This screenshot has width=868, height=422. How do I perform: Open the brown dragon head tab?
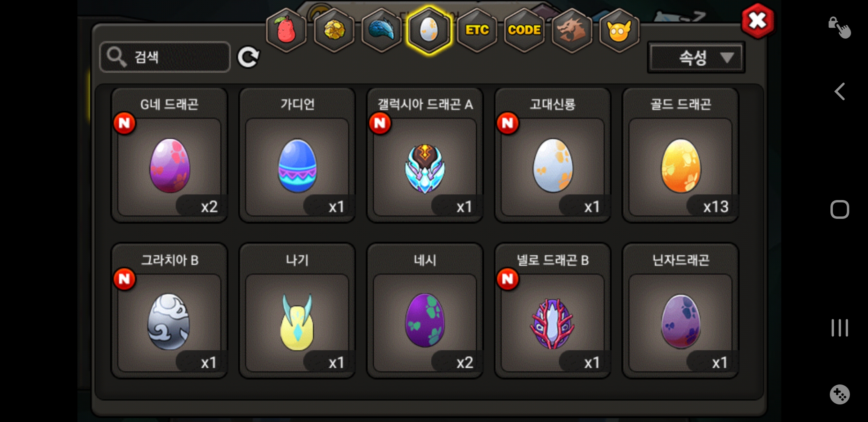pos(572,30)
